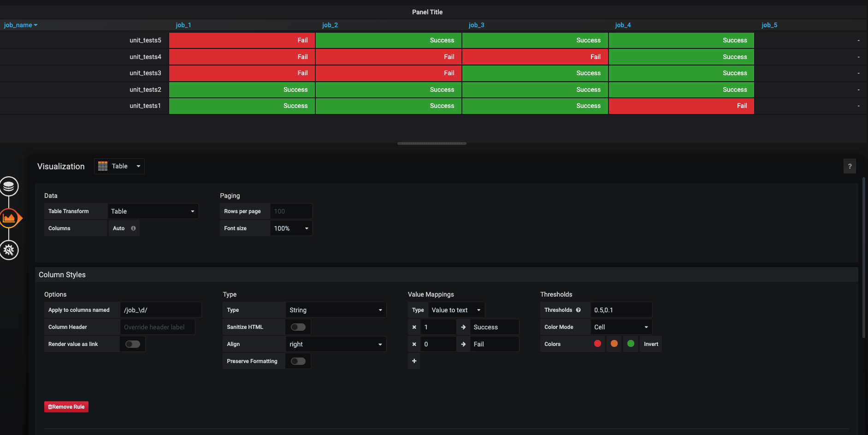Click the Rows per page field
The height and width of the screenshot is (435, 868).
click(x=291, y=211)
